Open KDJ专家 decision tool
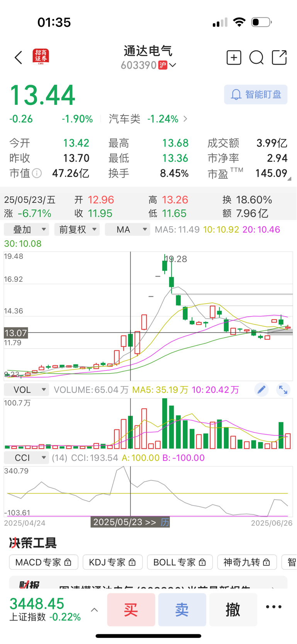The width and height of the screenshot is (297, 644). 113,562
